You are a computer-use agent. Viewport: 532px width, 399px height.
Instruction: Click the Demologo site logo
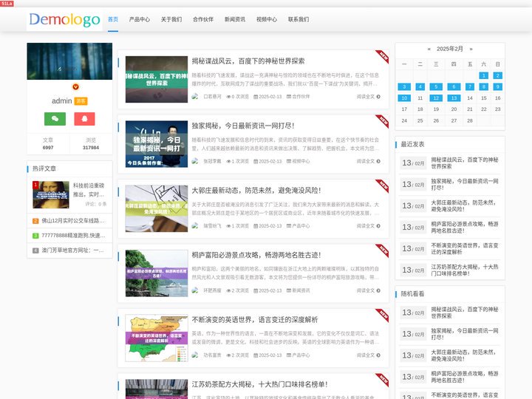[x=64, y=20]
